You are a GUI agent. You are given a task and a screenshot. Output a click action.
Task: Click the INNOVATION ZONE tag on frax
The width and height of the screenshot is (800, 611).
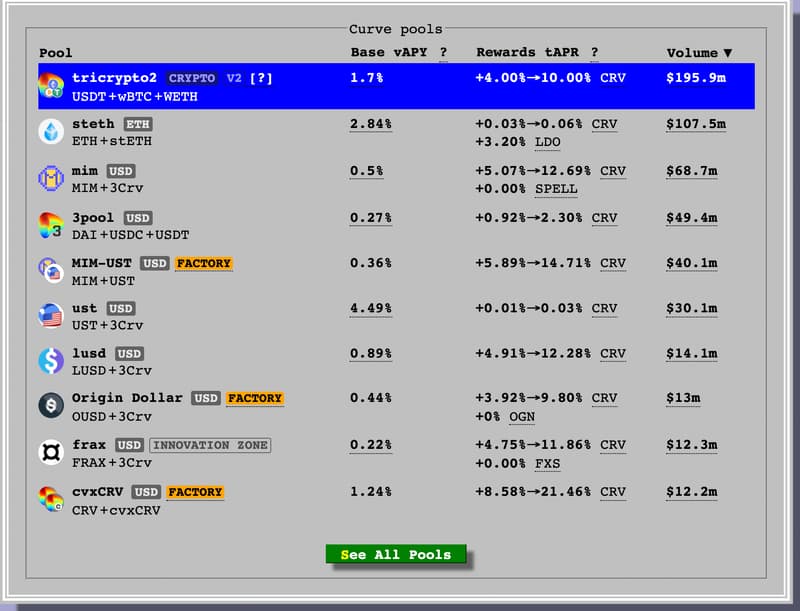[211, 445]
